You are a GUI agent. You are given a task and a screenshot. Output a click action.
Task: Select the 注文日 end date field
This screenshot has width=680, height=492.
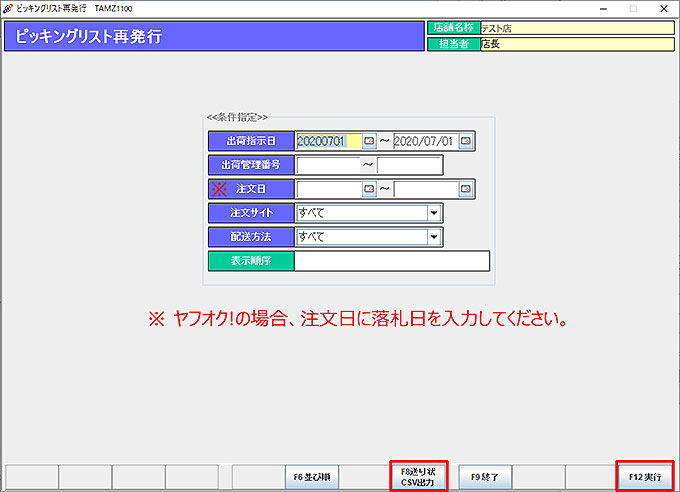point(425,189)
